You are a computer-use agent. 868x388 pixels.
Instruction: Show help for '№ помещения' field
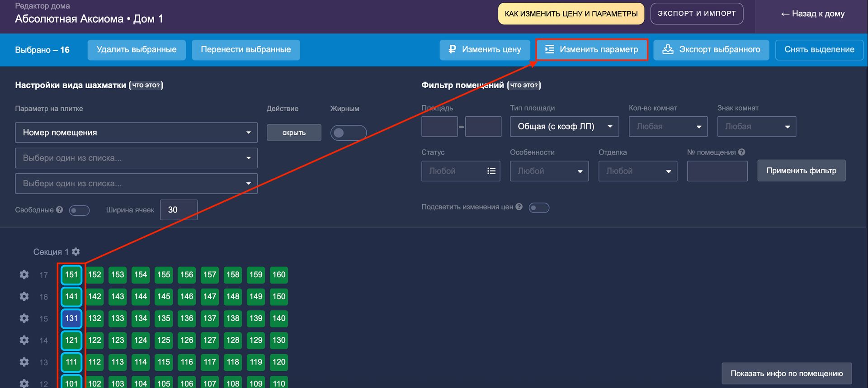tap(741, 152)
